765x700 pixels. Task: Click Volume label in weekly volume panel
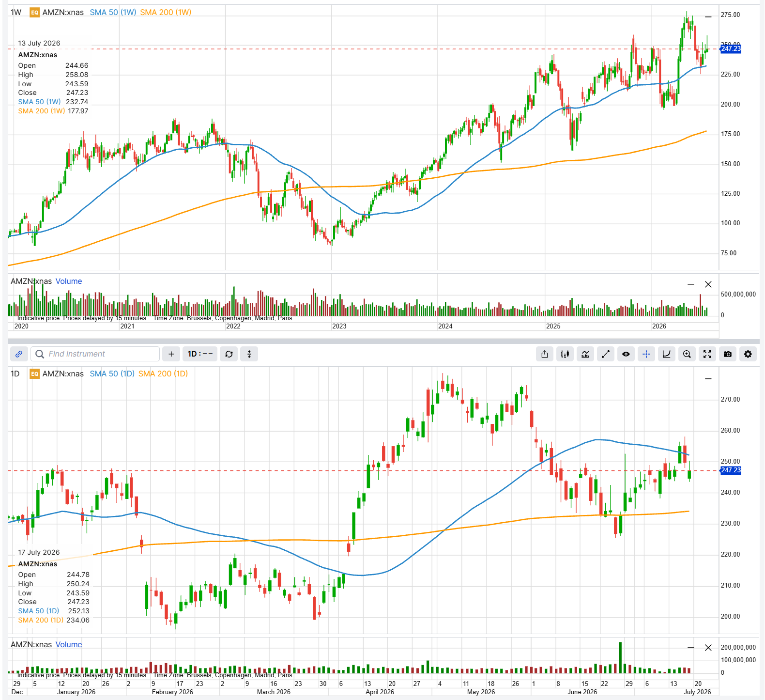(69, 281)
